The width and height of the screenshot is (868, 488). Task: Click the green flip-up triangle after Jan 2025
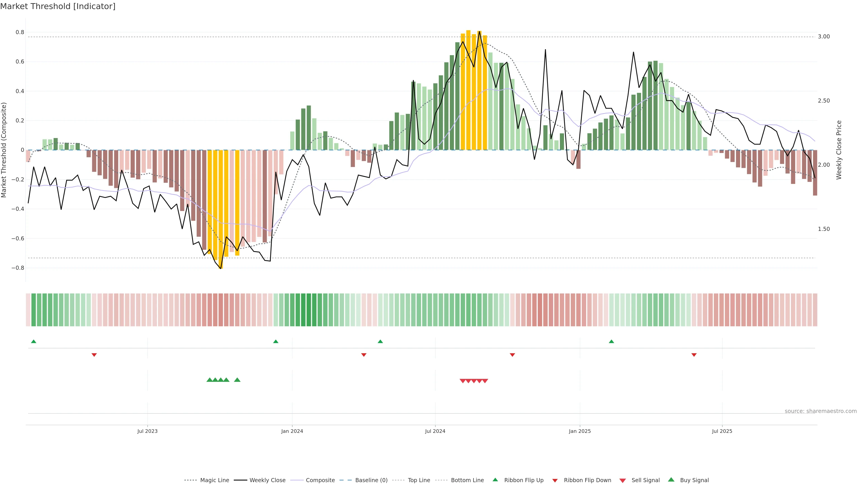point(611,342)
